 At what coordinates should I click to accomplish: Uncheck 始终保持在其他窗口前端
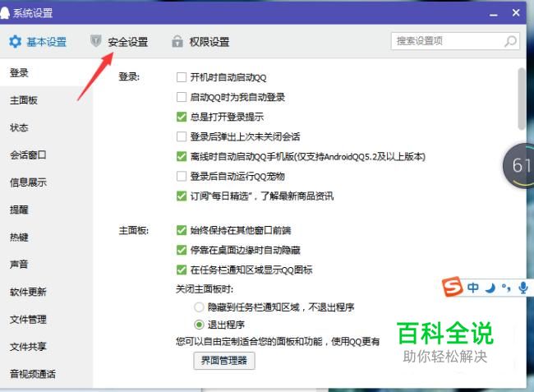[182, 230]
